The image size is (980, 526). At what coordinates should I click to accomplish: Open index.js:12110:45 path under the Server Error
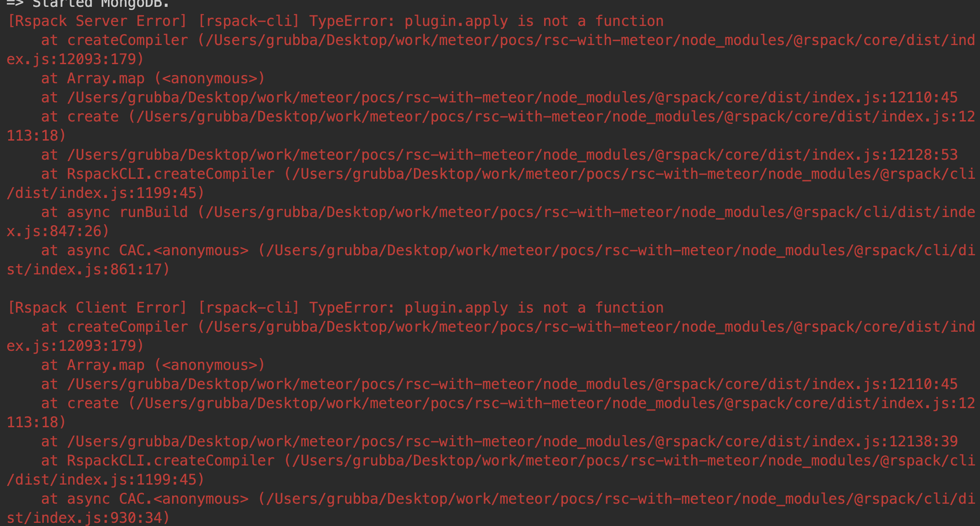point(512,97)
